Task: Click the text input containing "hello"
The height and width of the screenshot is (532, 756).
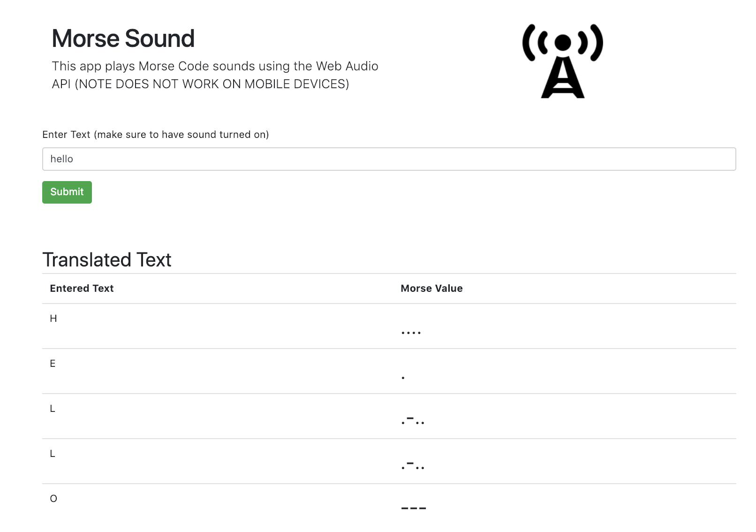Action: [389, 159]
